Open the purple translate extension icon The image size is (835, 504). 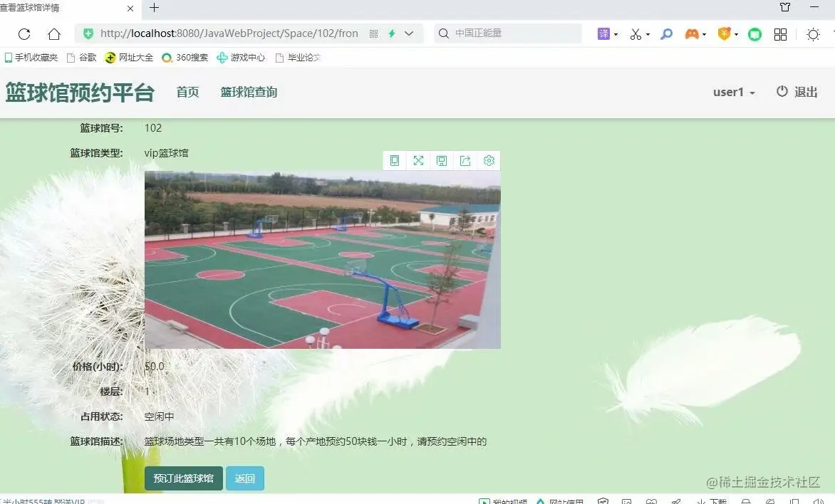pyautogui.click(x=603, y=34)
